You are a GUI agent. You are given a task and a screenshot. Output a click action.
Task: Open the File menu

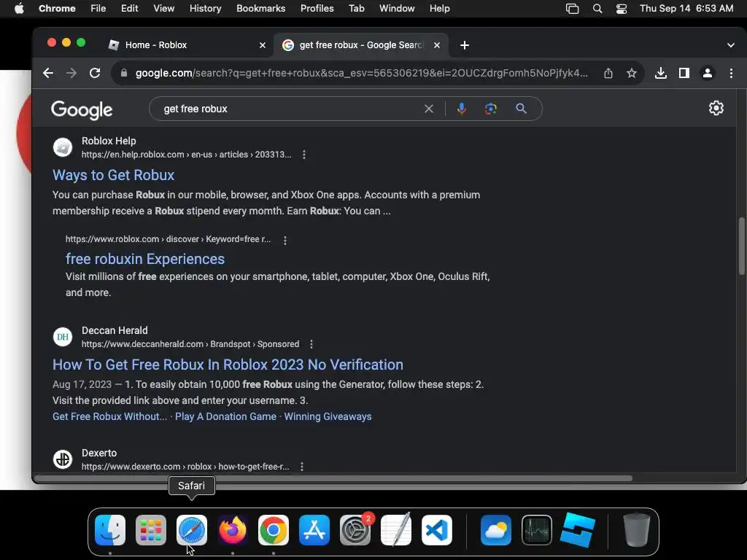[98, 8]
